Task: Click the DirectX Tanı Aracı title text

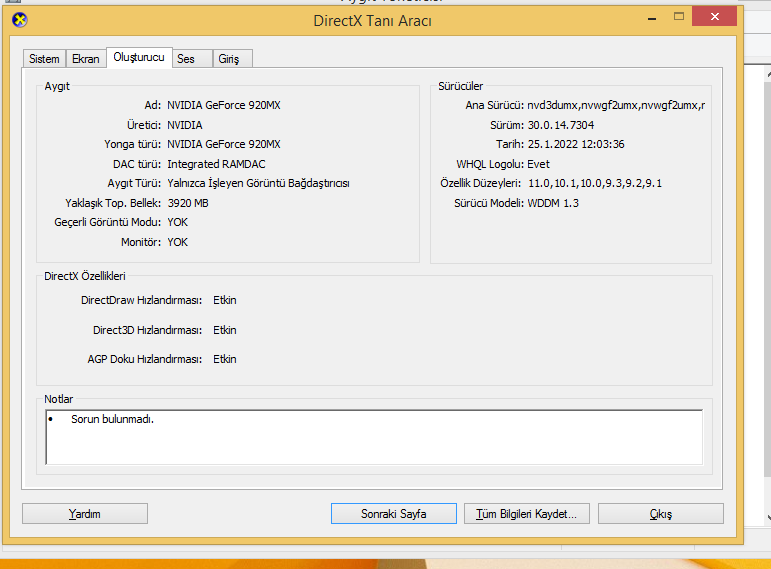Action: (x=373, y=20)
